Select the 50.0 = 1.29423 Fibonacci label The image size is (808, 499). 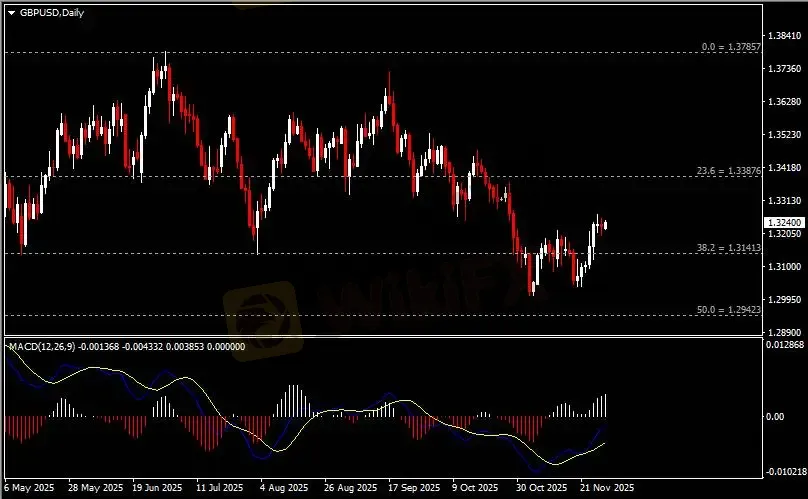point(729,310)
